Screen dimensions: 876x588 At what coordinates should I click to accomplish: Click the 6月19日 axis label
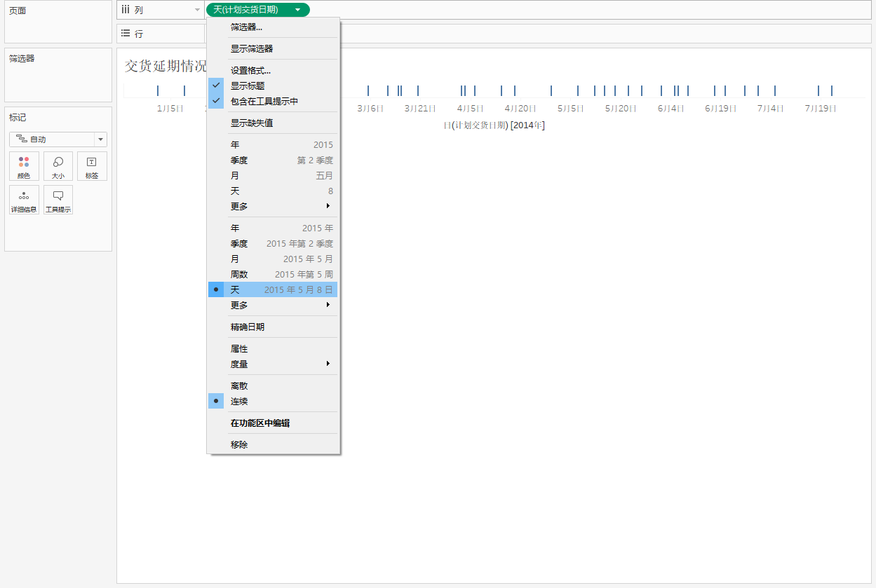(x=721, y=109)
